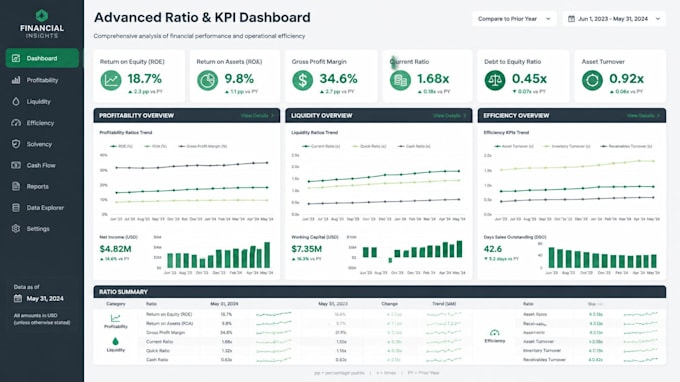Click the 1.68x current ratio value
Viewport: 680px width, 382px height.
433,79
